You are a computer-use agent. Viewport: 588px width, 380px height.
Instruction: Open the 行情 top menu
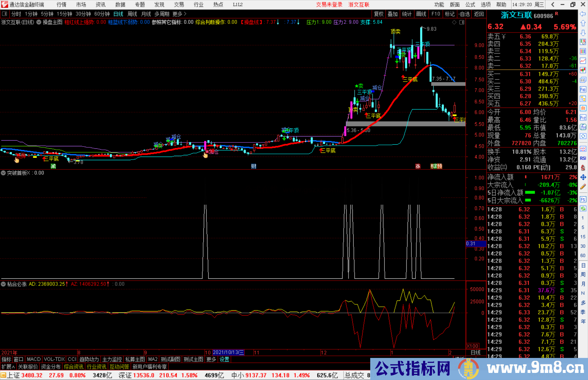pyautogui.click(x=62, y=5)
